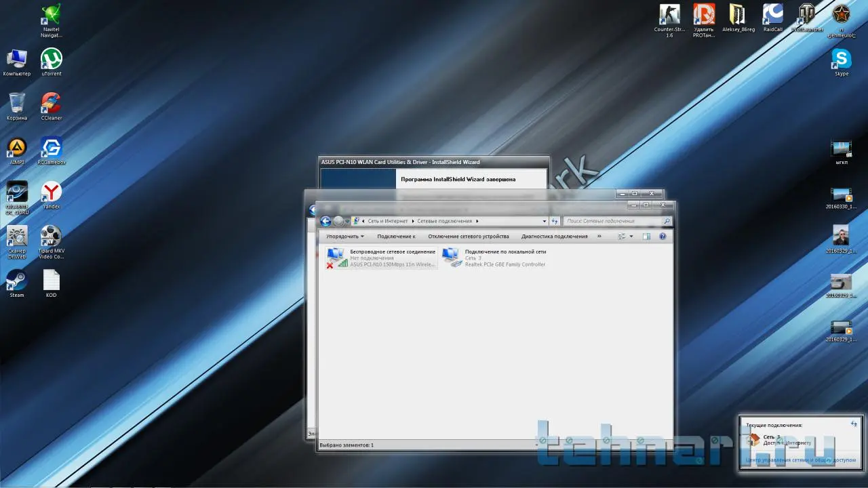Open help with the question mark icon
The height and width of the screenshot is (488, 868).
[663, 237]
